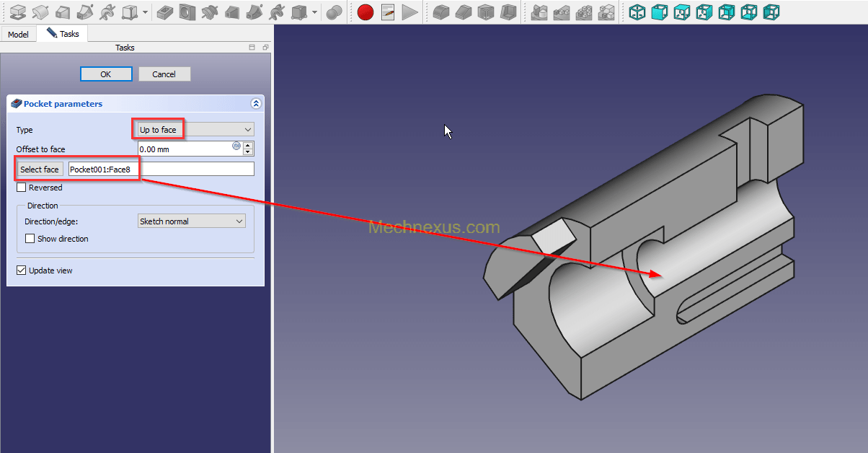The image size is (868, 453).
Task: Select the Revolution tool in toolbar
Action: coord(40,12)
